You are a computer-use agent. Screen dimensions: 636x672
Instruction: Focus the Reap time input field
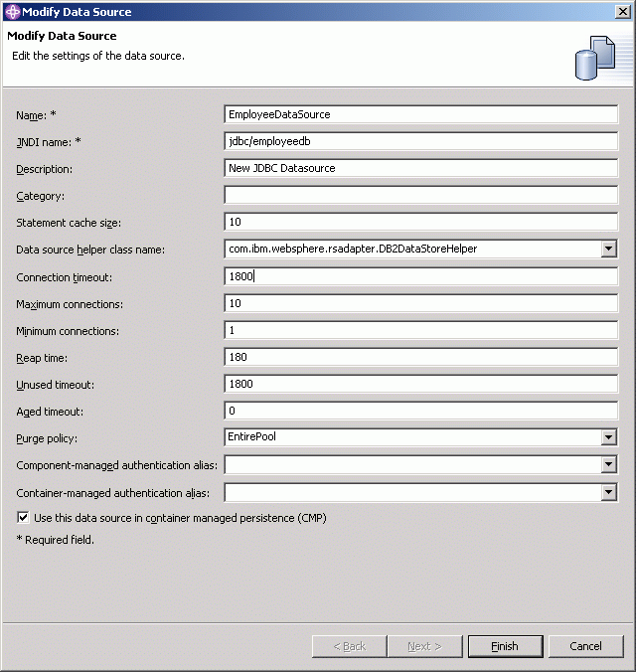pos(421,357)
